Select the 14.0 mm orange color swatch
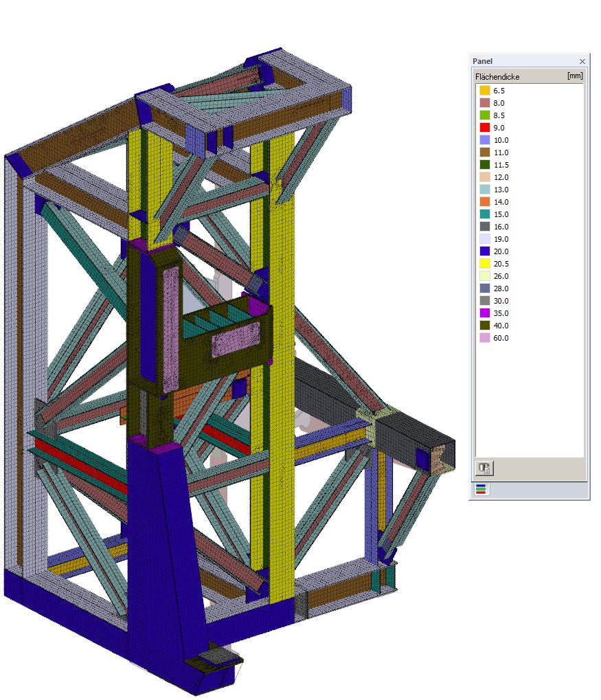 (485, 202)
